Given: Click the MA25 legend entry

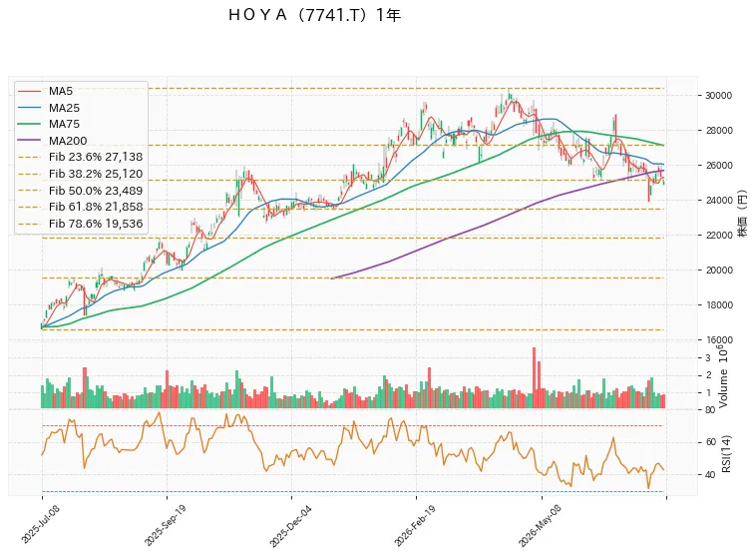Looking at the screenshot, I should coord(48,108).
